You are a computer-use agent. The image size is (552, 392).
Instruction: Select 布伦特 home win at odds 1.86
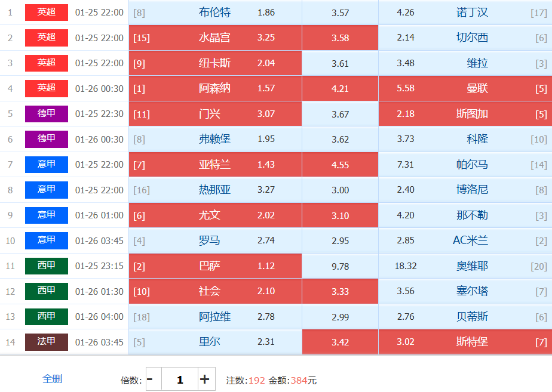click(215, 13)
